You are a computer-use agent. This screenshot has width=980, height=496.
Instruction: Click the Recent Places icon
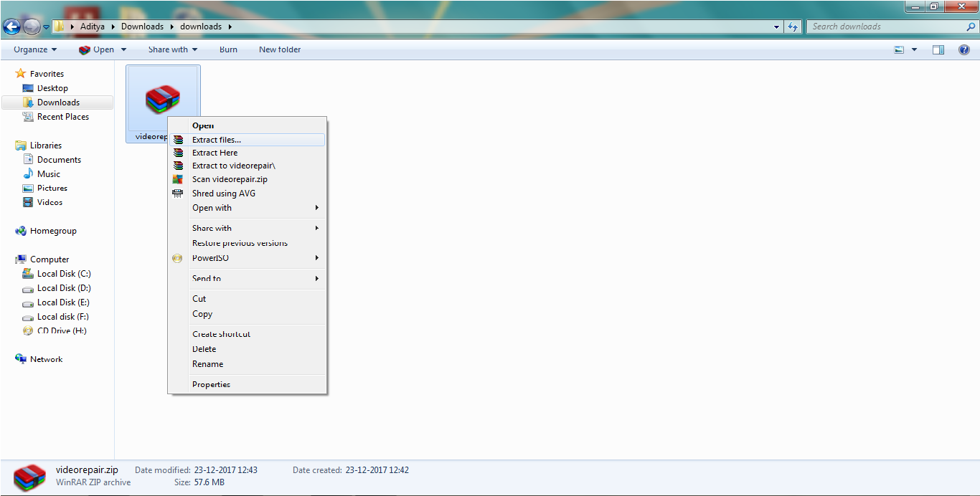(28, 117)
